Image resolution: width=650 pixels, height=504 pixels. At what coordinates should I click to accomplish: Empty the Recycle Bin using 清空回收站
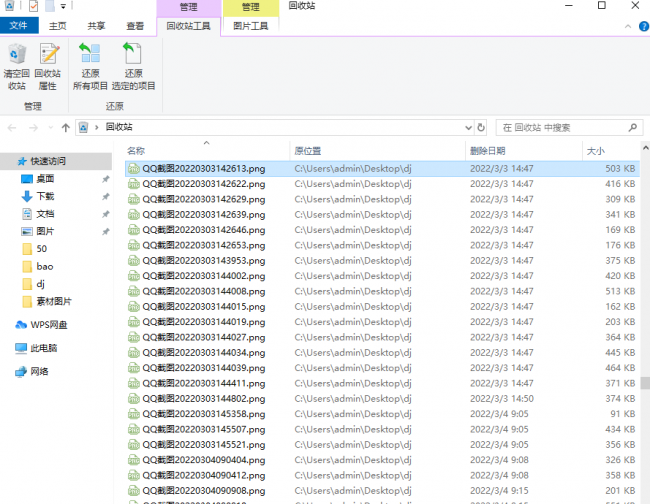pyautogui.click(x=17, y=67)
